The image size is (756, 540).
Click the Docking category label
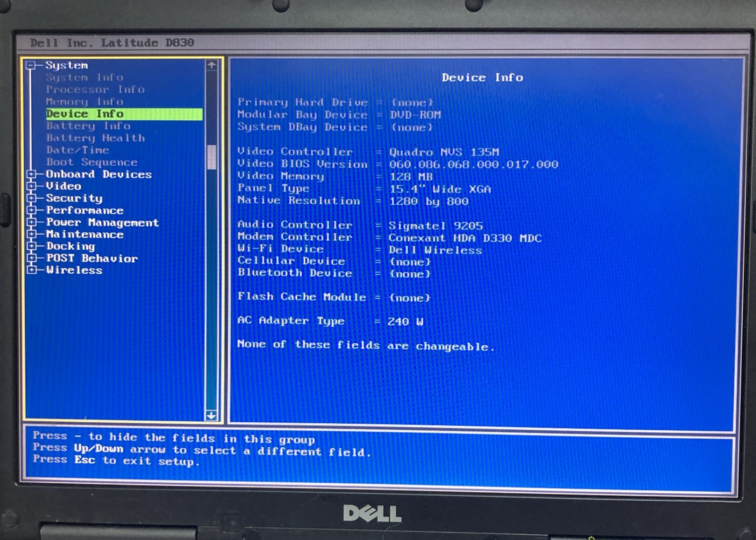[70, 246]
